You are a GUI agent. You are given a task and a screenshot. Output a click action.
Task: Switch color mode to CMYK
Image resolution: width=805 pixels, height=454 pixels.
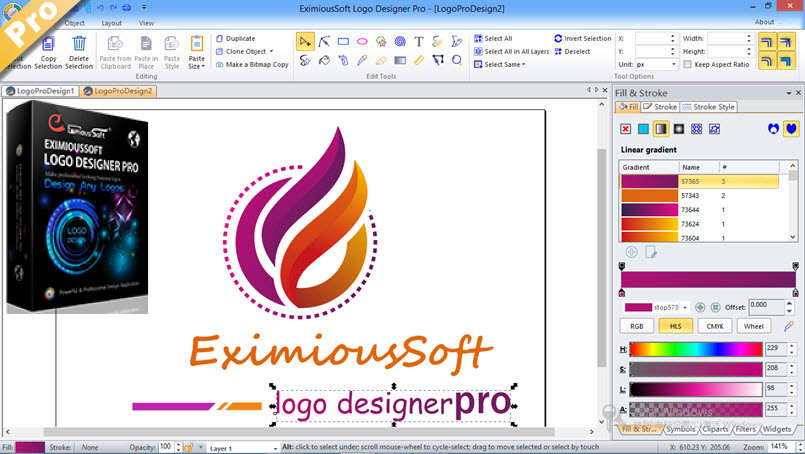pos(715,326)
